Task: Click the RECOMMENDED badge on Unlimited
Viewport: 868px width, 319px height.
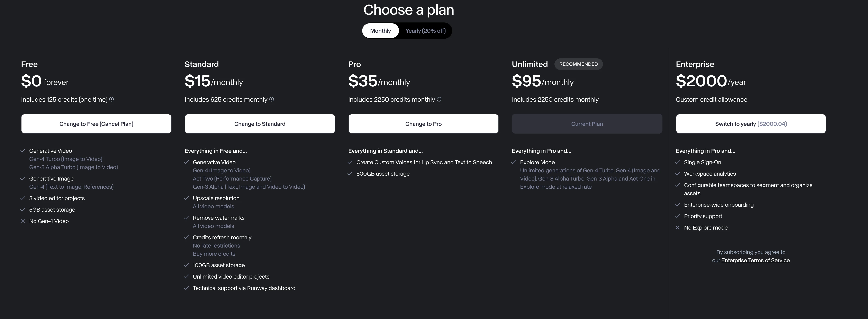Action: click(x=579, y=64)
